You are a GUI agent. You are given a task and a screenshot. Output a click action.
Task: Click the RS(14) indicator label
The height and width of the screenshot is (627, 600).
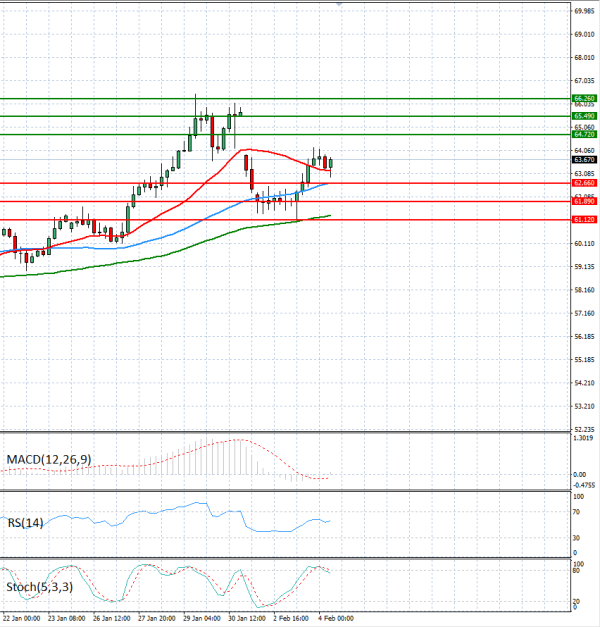pos(24,520)
